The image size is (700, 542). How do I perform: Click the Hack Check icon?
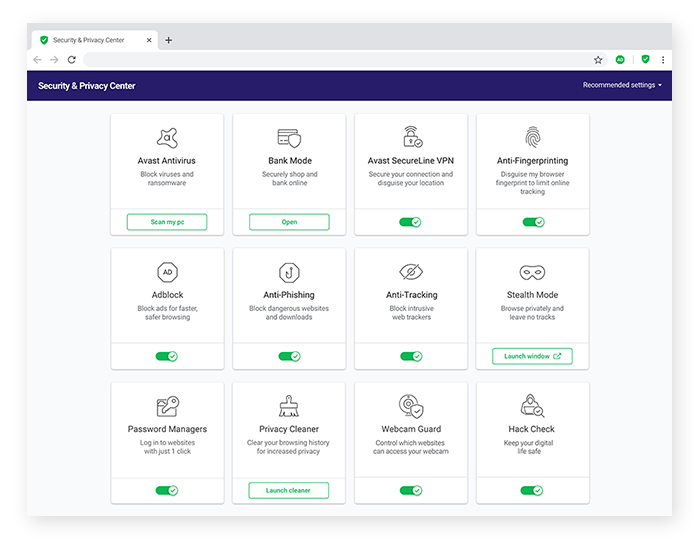point(532,406)
